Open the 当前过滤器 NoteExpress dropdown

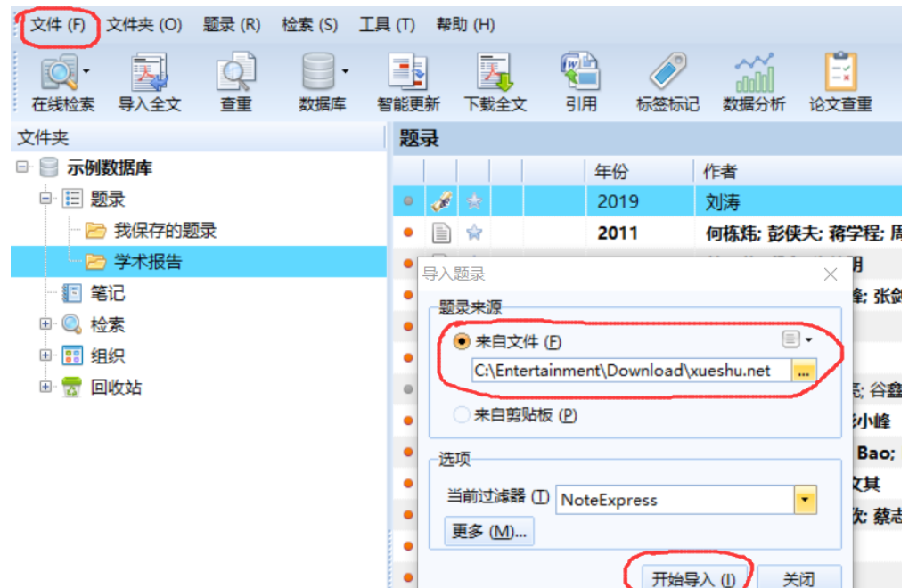point(806,500)
